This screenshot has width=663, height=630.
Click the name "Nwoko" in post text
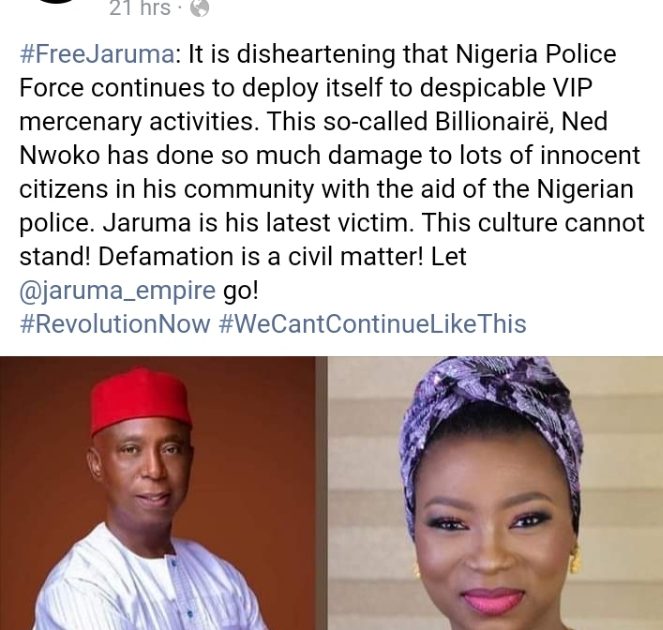[60, 156]
